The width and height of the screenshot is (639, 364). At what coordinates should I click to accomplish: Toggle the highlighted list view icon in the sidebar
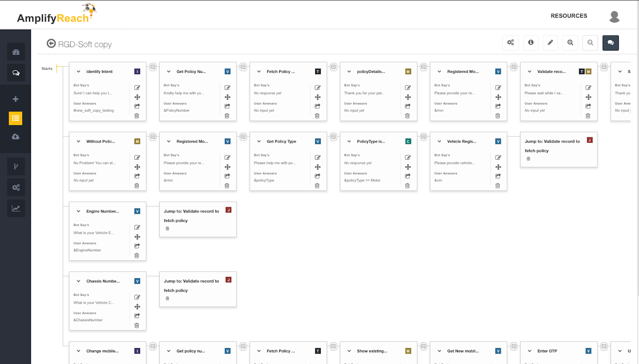pos(15,118)
